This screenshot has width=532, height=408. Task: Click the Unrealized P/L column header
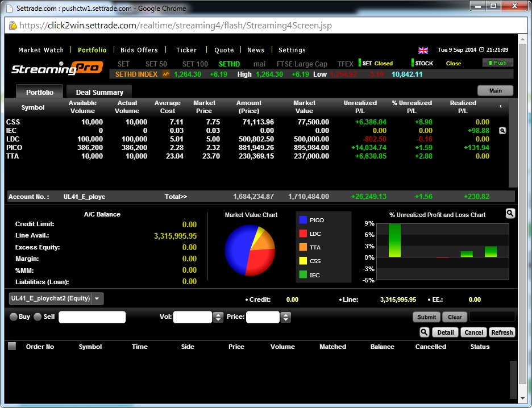[360, 107]
